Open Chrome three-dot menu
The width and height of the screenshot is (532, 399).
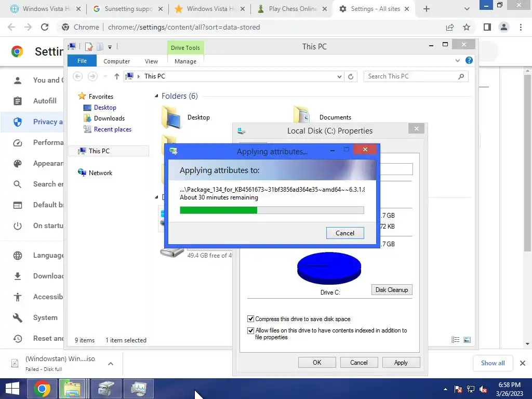521,27
